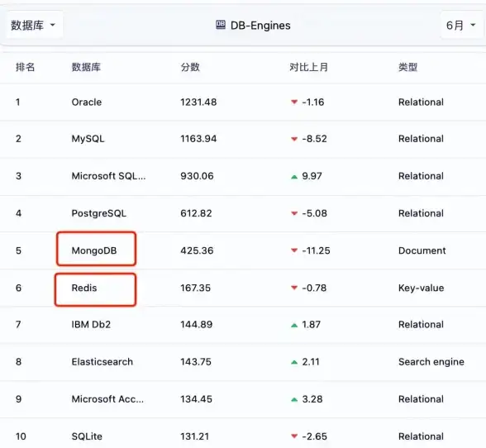The width and height of the screenshot is (486, 448).
Task: Click Relational type in MySQL row
Action: coord(421,139)
